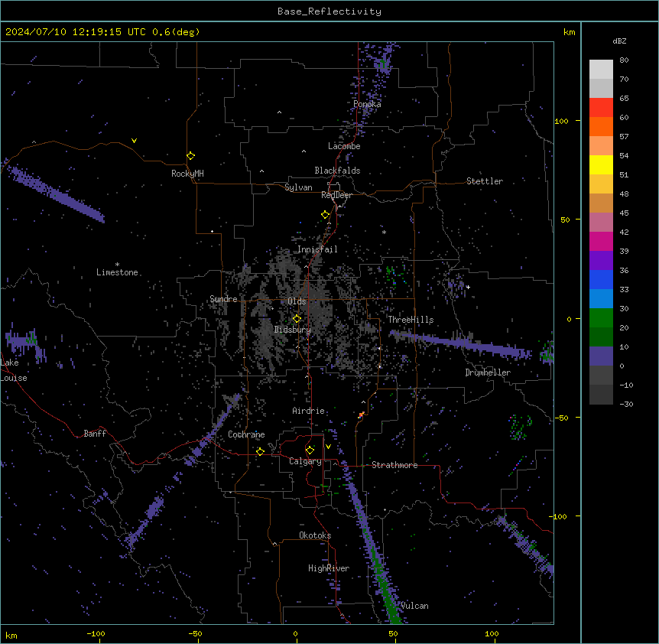Image resolution: width=659 pixels, height=644 pixels.
Task: Click the ThreeHills label
Action: (x=411, y=320)
